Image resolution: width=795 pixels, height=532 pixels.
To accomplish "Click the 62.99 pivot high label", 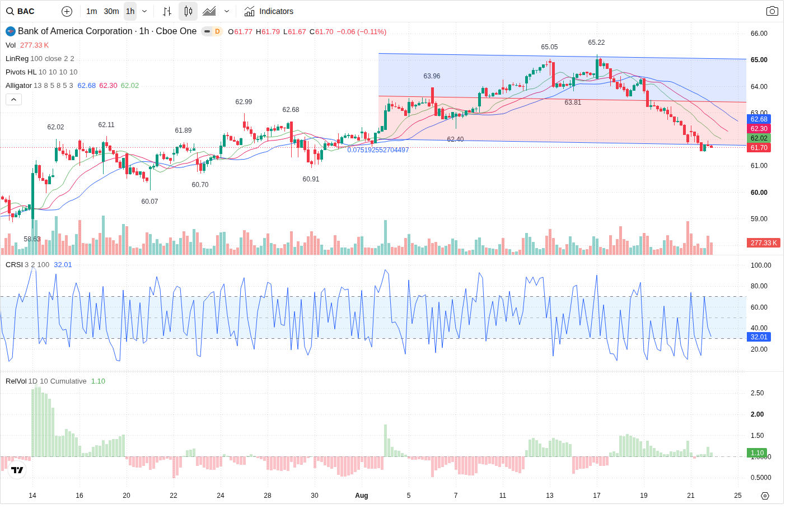I will pos(244,102).
